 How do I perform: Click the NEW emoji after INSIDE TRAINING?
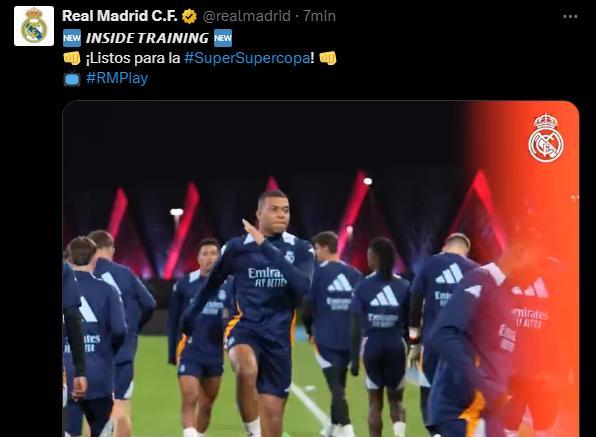coord(223,38)
